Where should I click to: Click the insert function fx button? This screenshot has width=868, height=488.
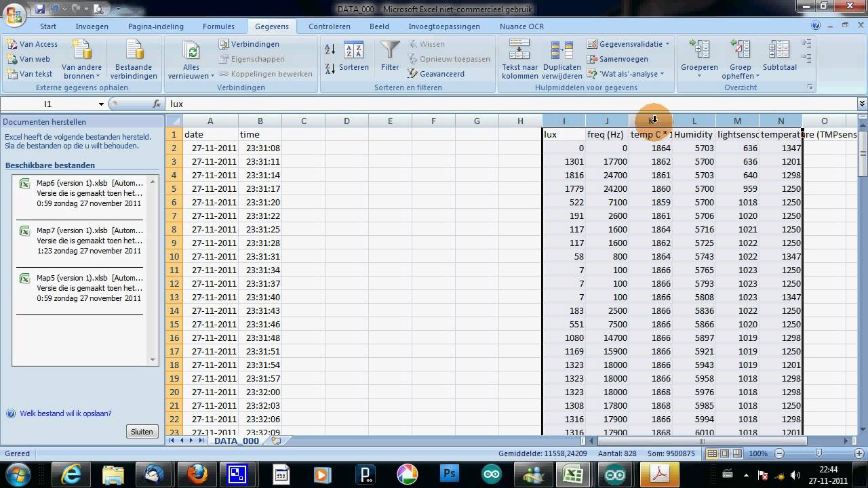[x=157, y=104]
